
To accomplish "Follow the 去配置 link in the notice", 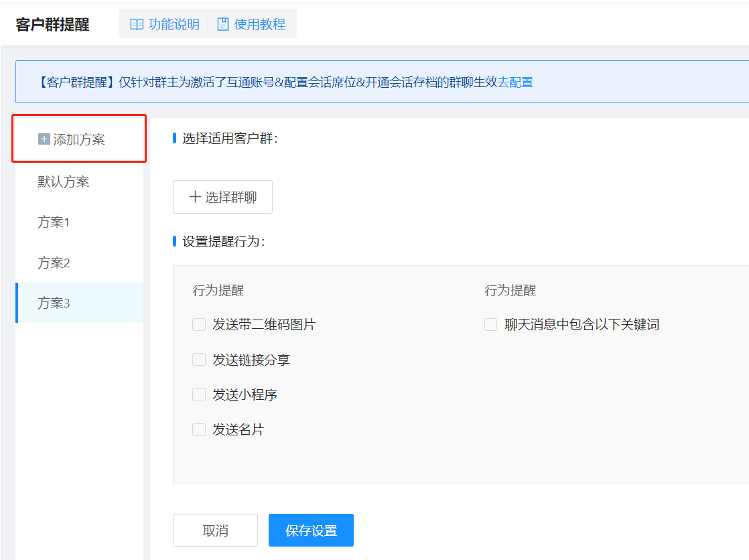I will tap(515, 82).
